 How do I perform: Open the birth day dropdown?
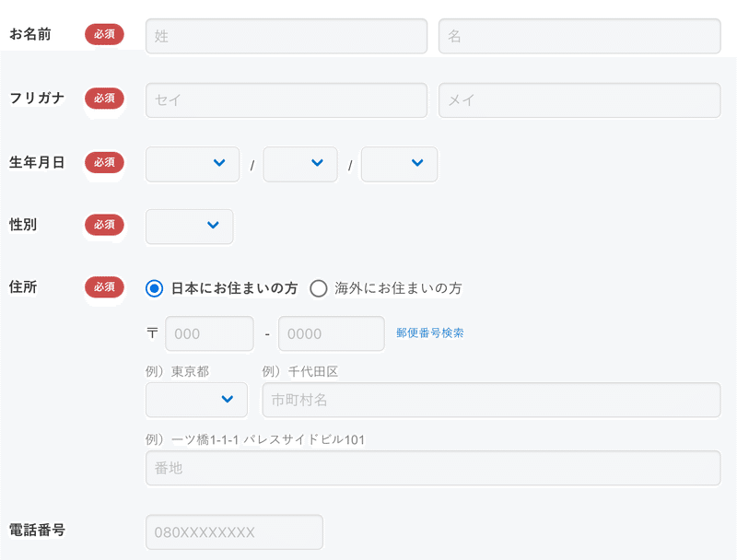point(399,164)
